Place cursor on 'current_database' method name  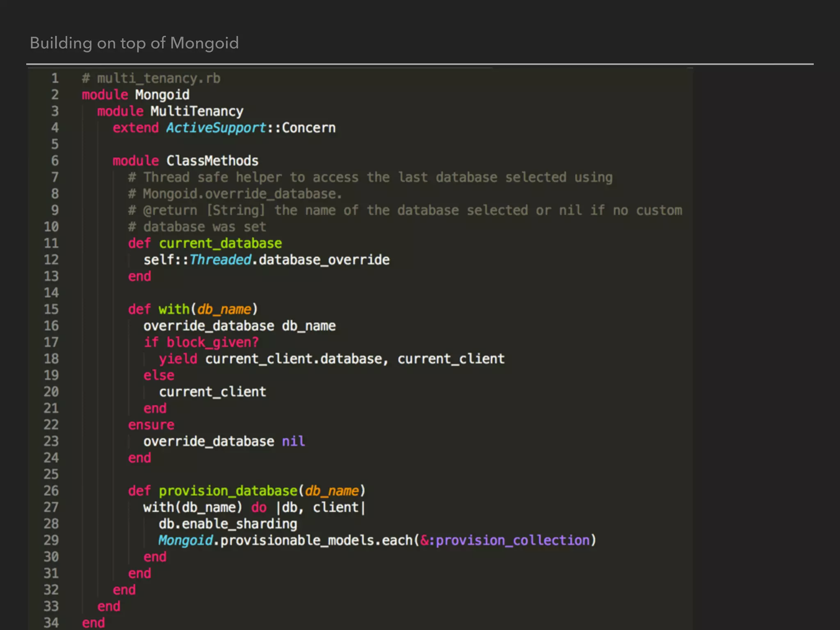(x=220, y=243)
